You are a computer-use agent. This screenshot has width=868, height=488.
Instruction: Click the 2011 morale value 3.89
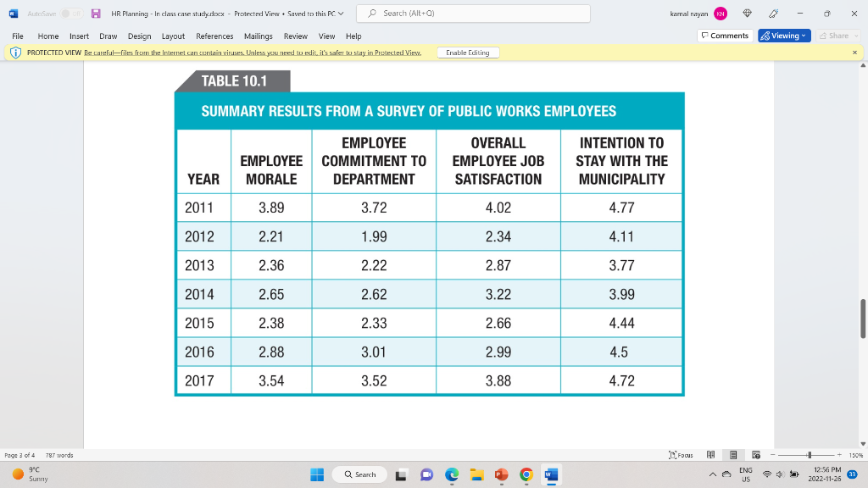pyautogui.click(x=271, y=208)
